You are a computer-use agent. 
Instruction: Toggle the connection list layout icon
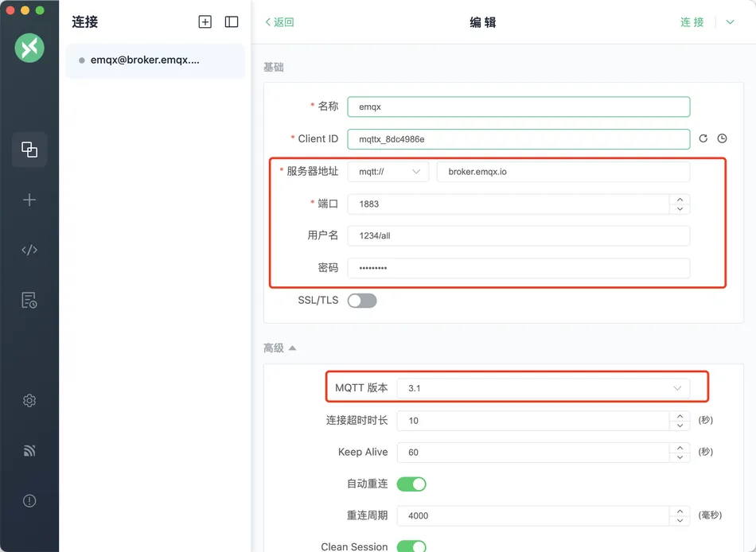coord(231,21)
